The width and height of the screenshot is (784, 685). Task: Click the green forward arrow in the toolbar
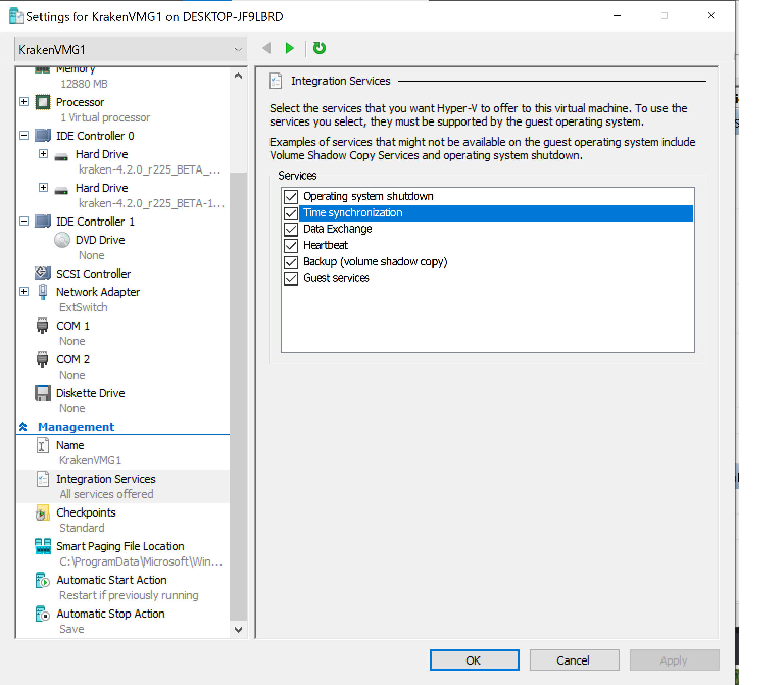(289, 48)
